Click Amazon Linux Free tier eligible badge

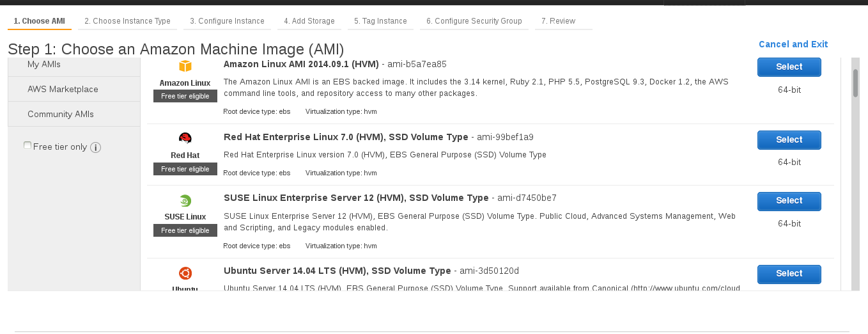[185, 96]
